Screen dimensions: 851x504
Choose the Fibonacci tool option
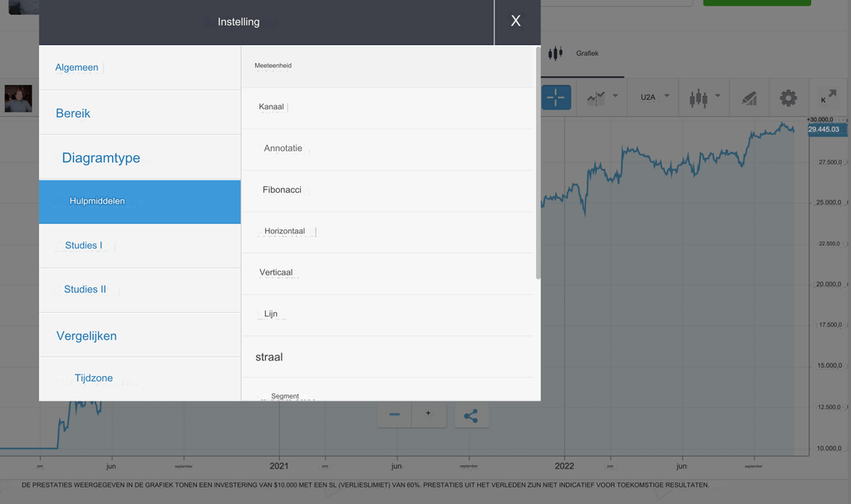coord(282,190)
